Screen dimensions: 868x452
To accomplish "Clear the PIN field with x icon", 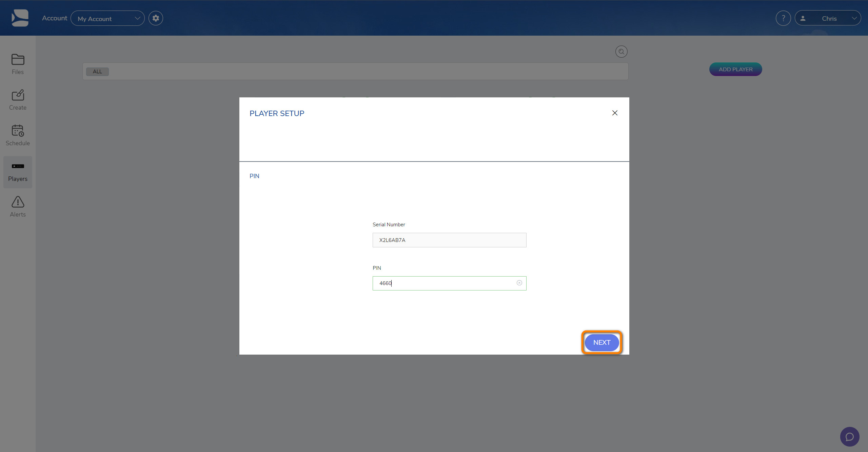I will 519,283.
